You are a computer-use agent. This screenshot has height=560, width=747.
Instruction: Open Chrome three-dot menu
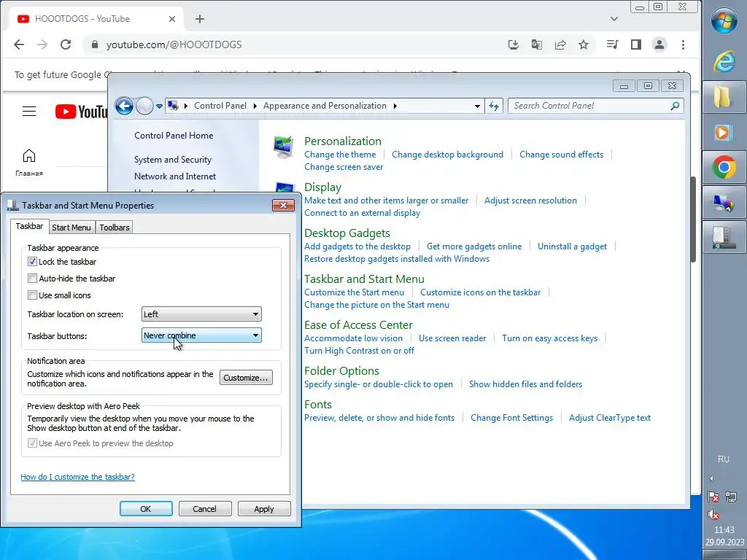pos(683,44)
